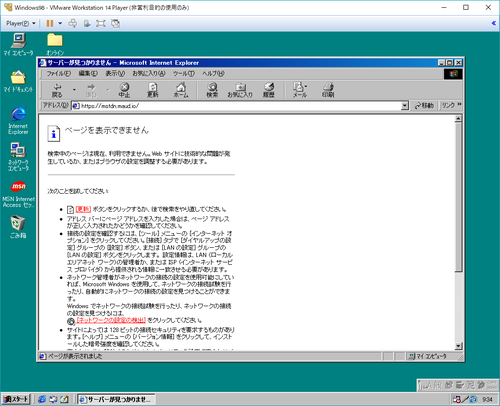Click the Refresh (更新) toolbar button
Screen dimensions: 500x406
click(153, 90)
